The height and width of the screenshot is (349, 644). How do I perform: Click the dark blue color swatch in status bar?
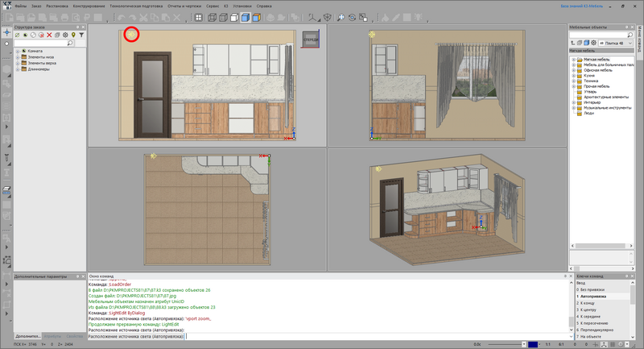(533, 344)
